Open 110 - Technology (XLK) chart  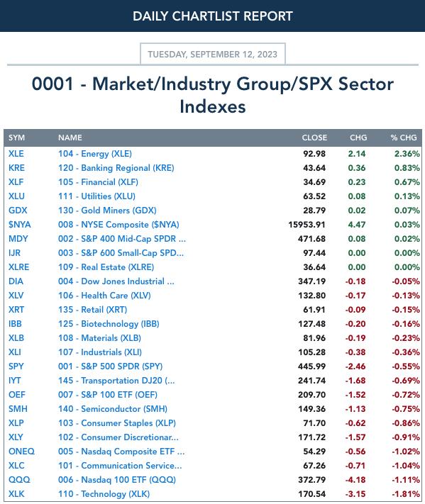[x=104, y=493]
